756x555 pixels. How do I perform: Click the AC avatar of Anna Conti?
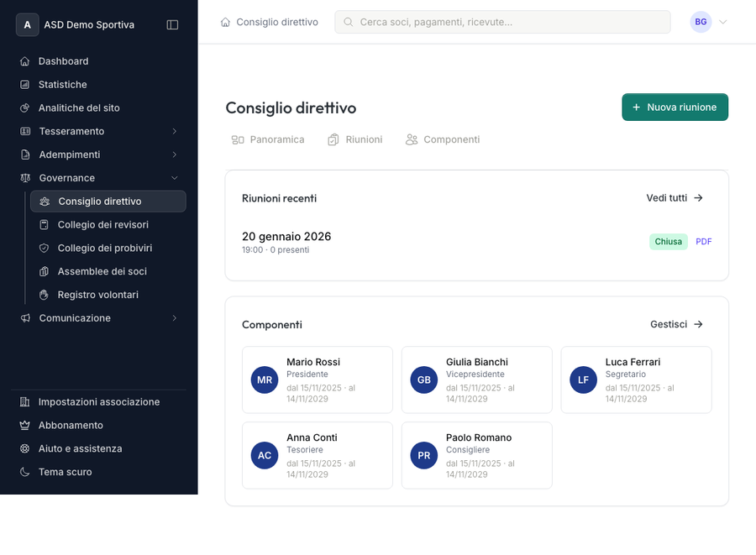(x=265, y=455)
